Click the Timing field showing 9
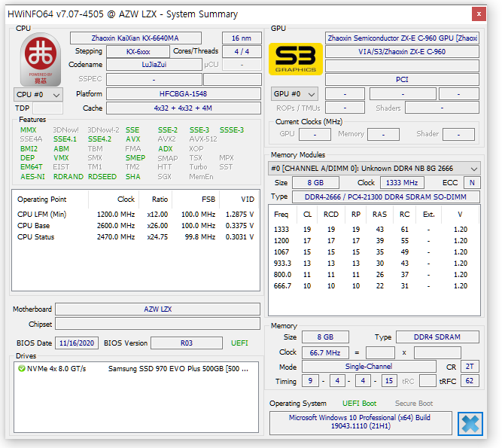This screenshot has width=502, height=448. pyautogui.click(x=310, y=381)
